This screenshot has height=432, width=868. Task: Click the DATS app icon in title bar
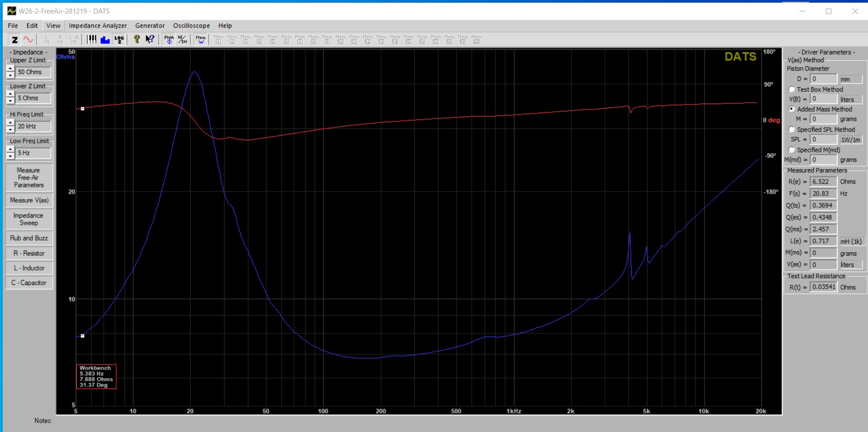[11, 11]
